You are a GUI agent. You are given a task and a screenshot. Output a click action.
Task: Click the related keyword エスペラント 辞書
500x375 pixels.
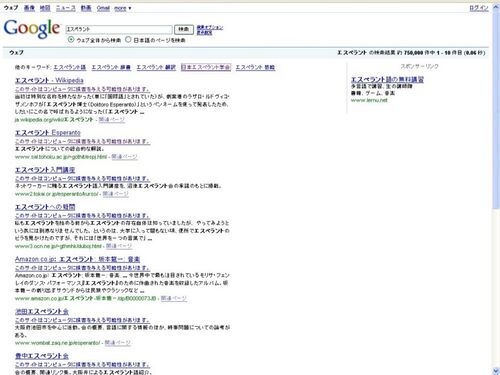pos(111,67)
